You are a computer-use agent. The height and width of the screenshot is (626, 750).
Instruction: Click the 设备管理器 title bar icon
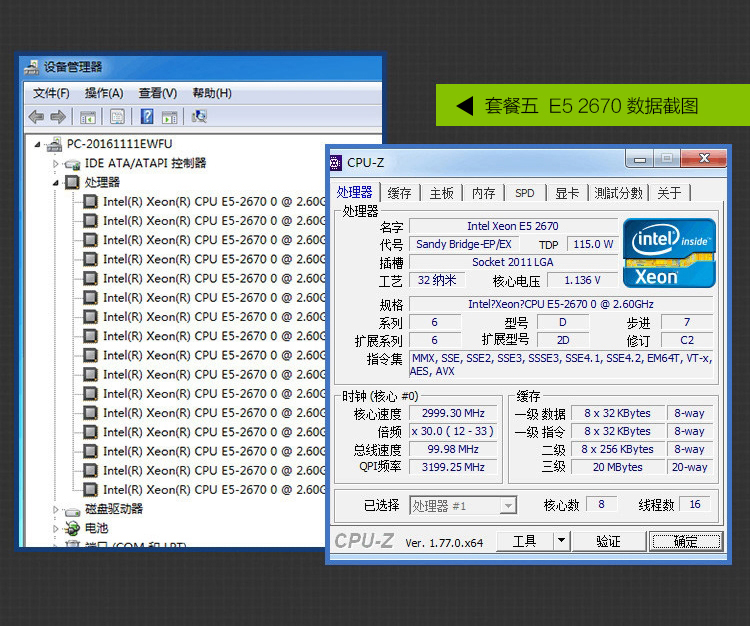[x=32, y=67]
